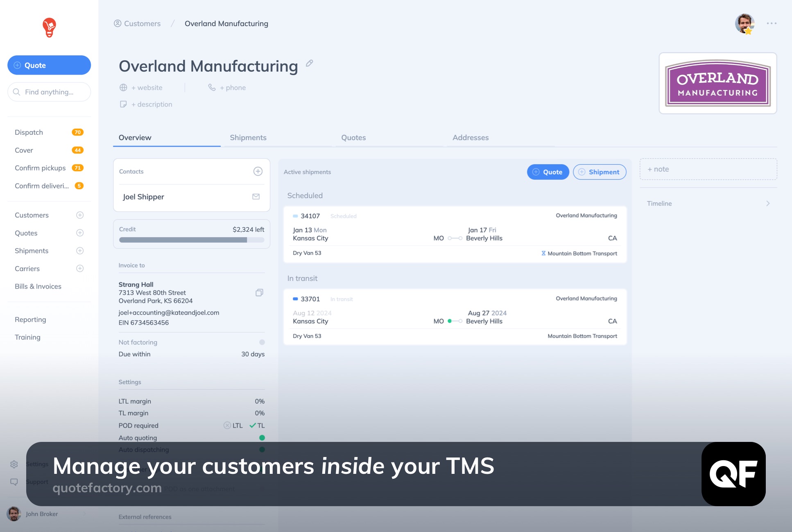Screen dimensions: 792x532
Task: Click the envelope icon next to Joel Shipper
Action: click(256, 197)
